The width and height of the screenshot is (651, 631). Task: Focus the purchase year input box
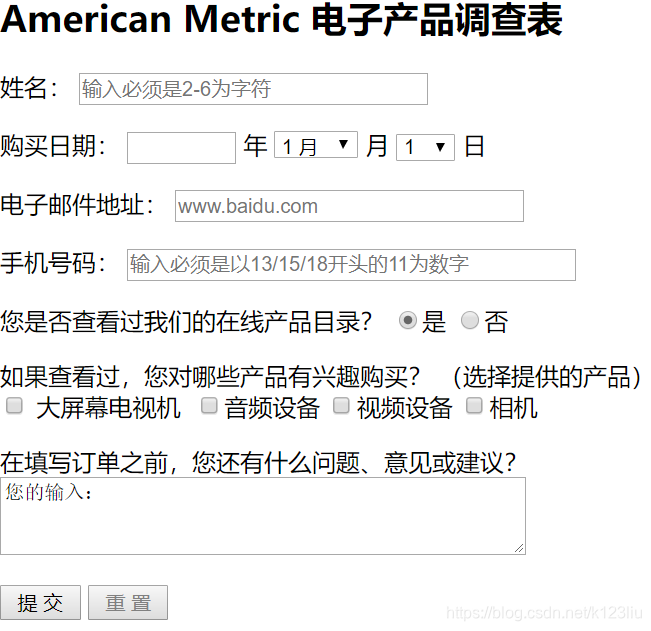[x=181, y=148]
